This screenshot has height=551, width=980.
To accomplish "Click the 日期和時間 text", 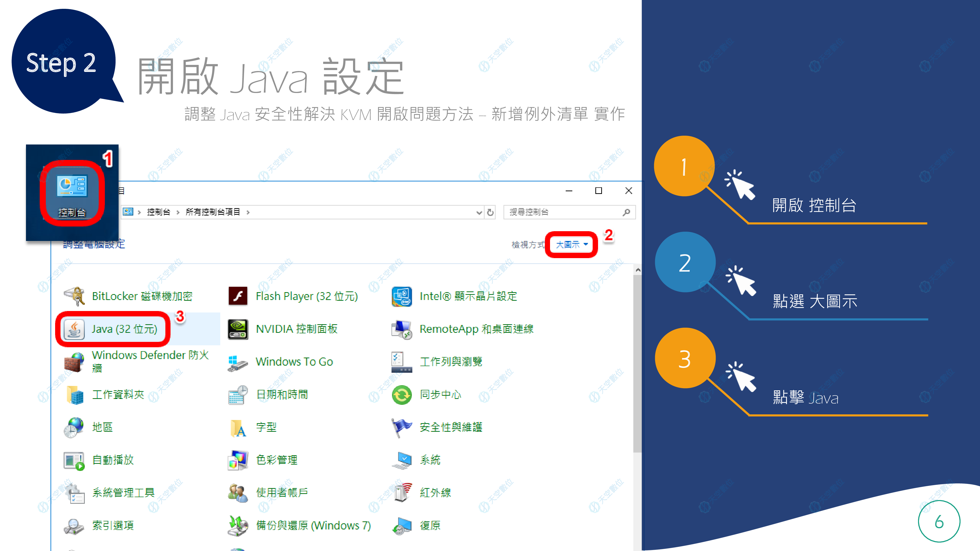I will click(282, 394).
